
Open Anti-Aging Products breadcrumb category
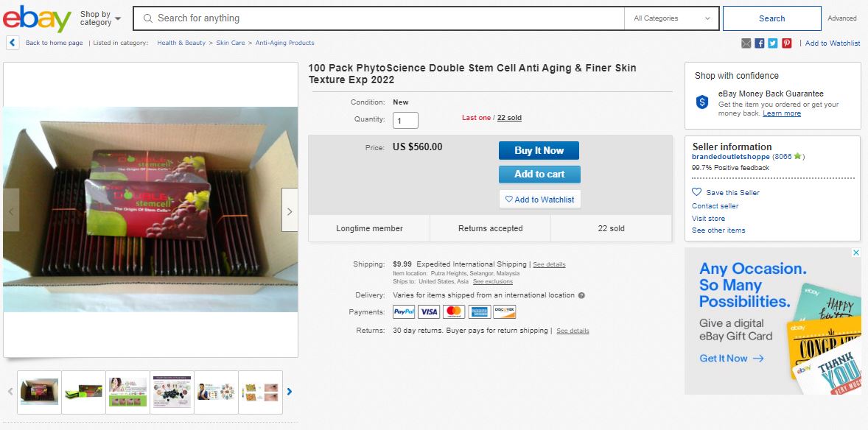(x=284, y=43)
